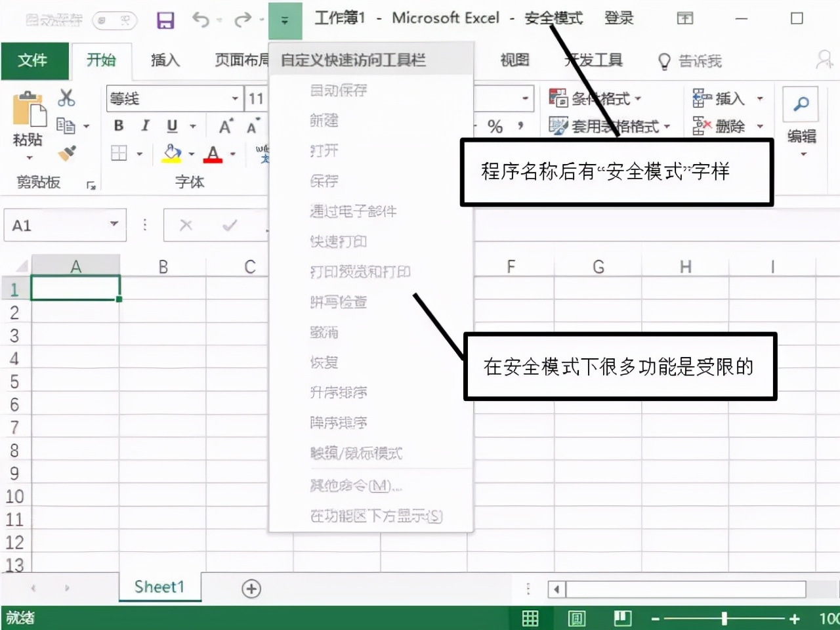Click the font size box showing 11
The image size is (840, 630).
256,99
